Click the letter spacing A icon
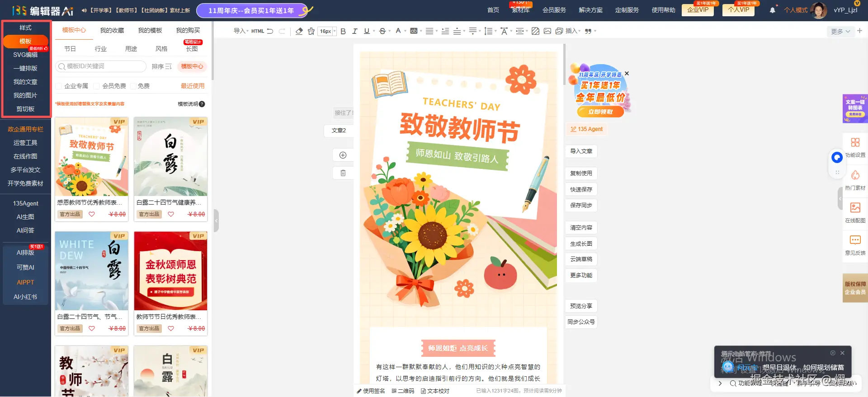 [x=504, y=31]
